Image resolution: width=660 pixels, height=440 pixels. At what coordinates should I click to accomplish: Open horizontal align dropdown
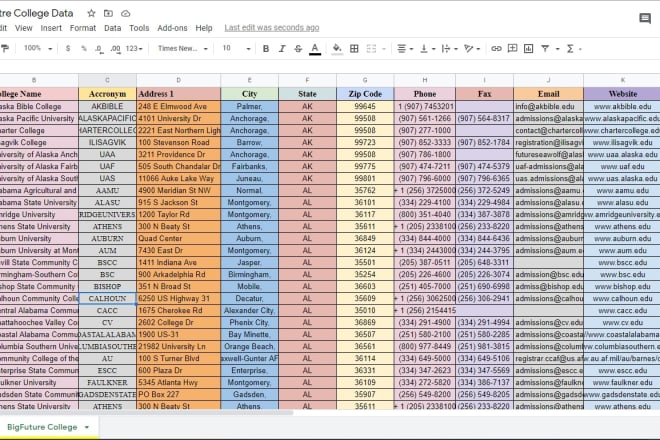coord(405,49)
